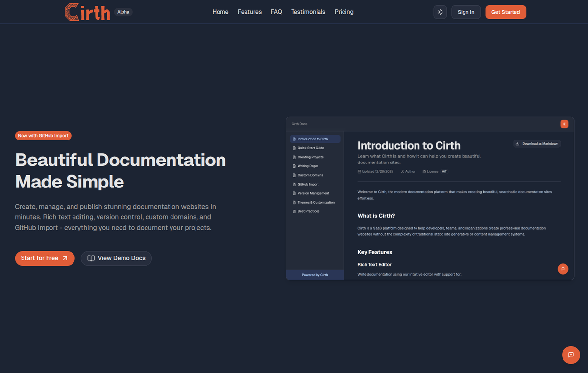Click the calendar icon next to Updated 12/26/2025
588x373 pixels.
coord(359,171)
